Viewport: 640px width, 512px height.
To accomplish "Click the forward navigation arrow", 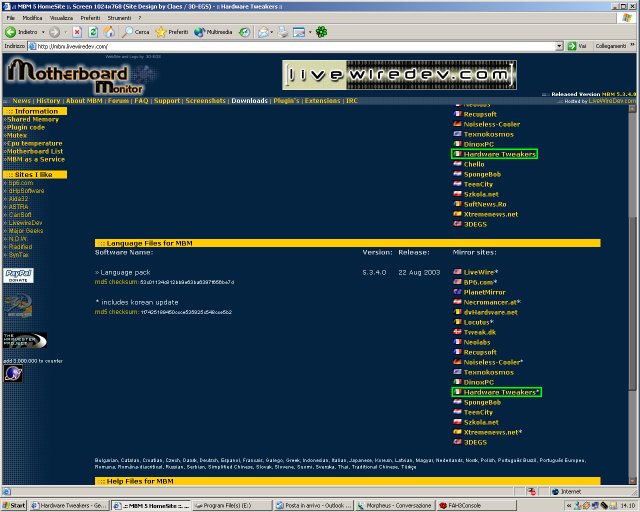I will pyautogui.click(x=54, y=32).
